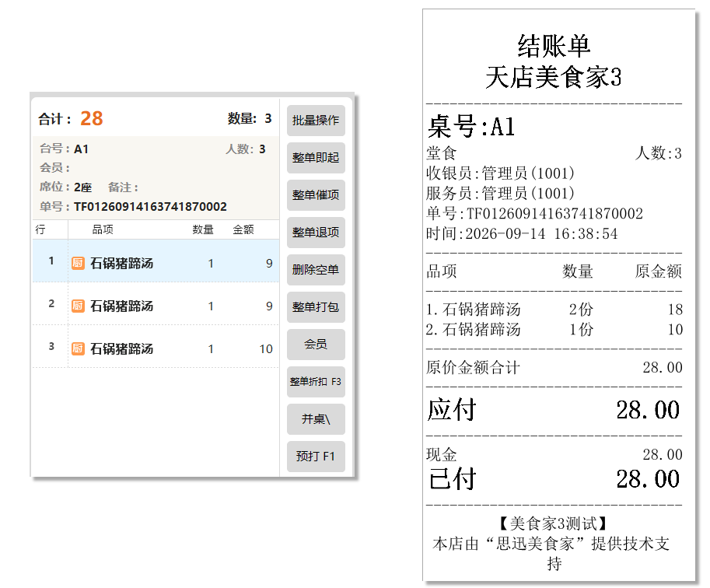710x588 pixels.
Task: Click the 结账单 title on the receipt
Action: (554, 46)
